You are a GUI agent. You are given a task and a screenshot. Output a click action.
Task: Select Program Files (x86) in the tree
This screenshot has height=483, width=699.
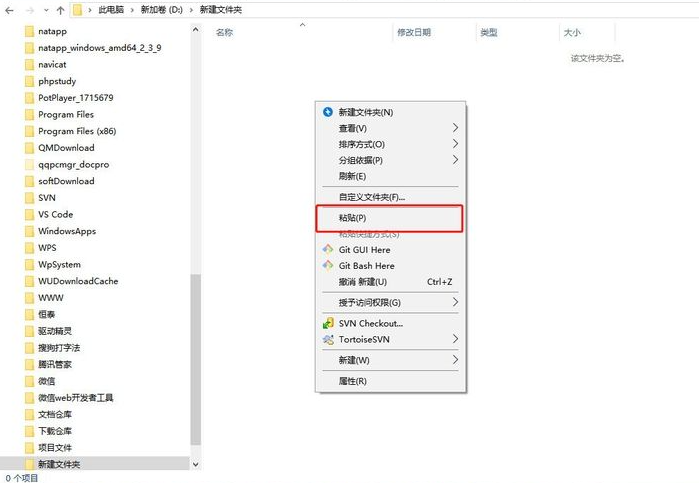77,131
